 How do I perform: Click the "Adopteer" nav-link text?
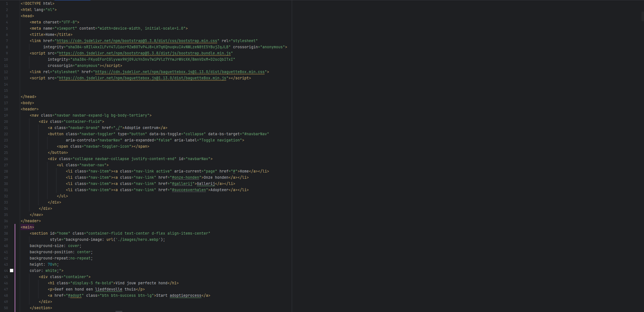[219, 190]
